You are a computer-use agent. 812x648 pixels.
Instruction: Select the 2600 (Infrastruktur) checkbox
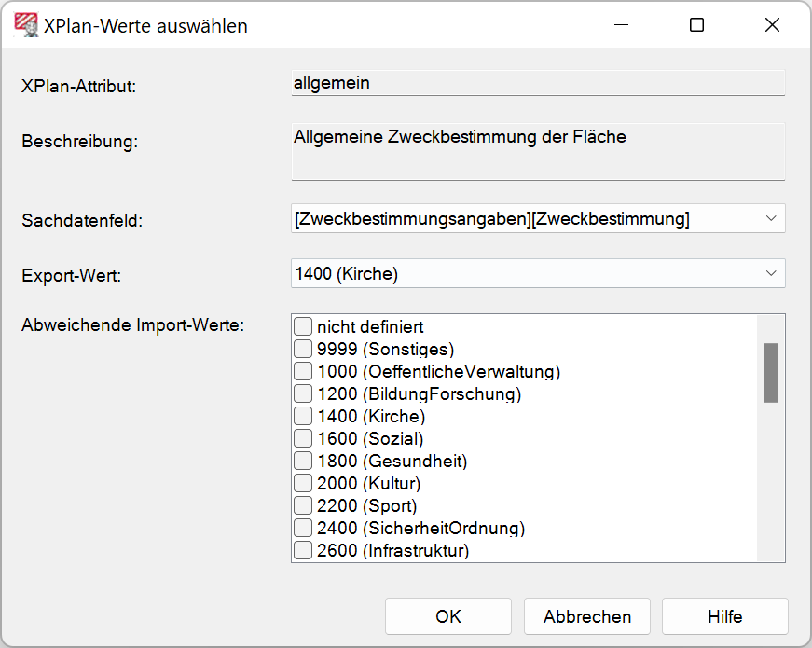[303, 551]
